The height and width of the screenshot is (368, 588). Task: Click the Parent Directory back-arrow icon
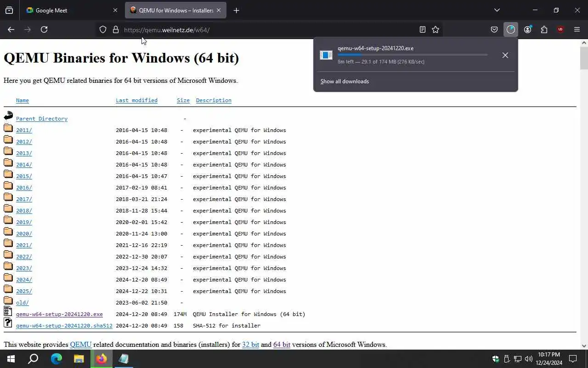(8, 116)
